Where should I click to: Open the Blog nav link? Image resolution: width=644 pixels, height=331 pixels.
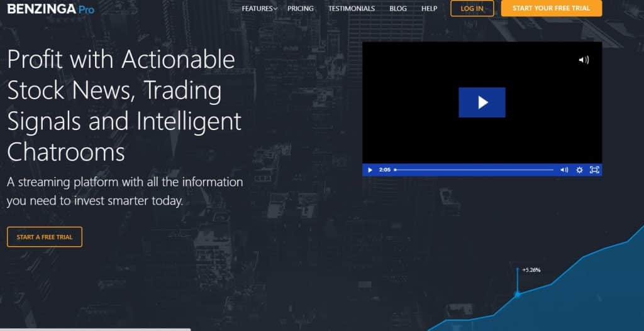pyautogui.click(x=398, y=9)
